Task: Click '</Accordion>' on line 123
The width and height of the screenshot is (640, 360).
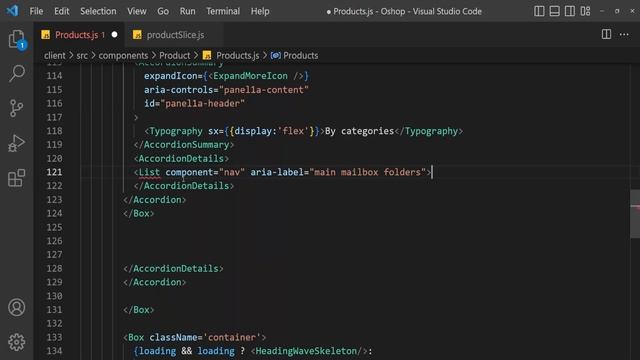Action: [x=155, y=200]
